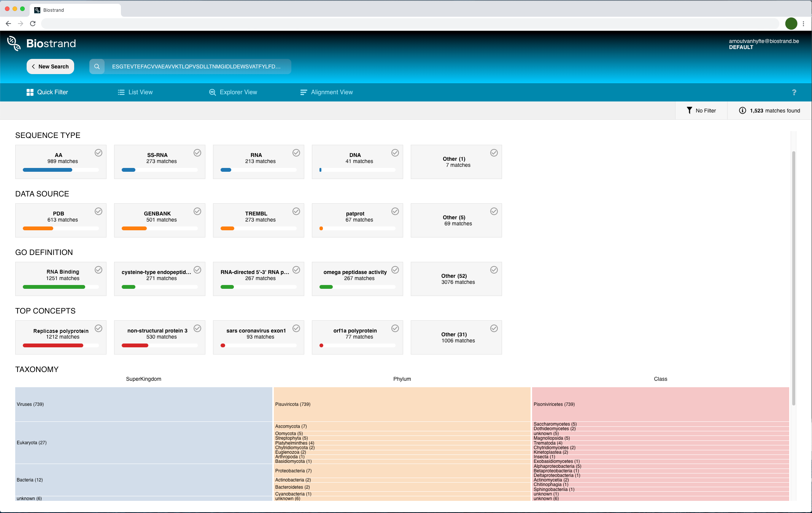This screenshot has height=513, width=812.
Task: Toggle the patprot checkmark
Action: [x=395, y=211]
